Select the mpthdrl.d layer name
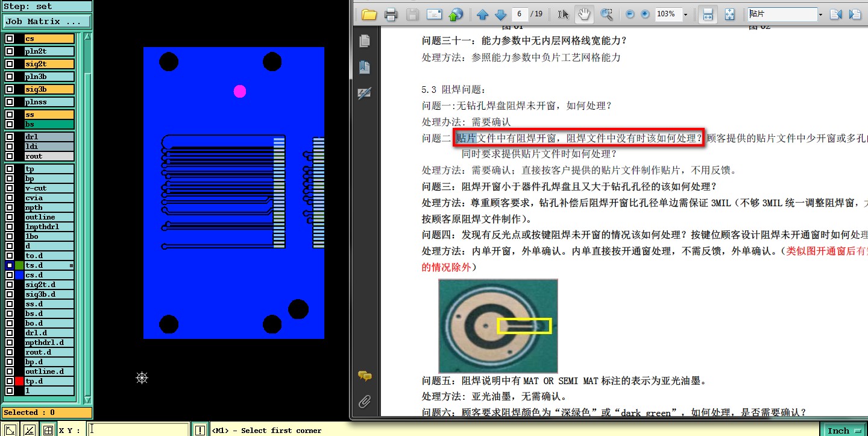The image size is (868, 436). click(49, 343)
